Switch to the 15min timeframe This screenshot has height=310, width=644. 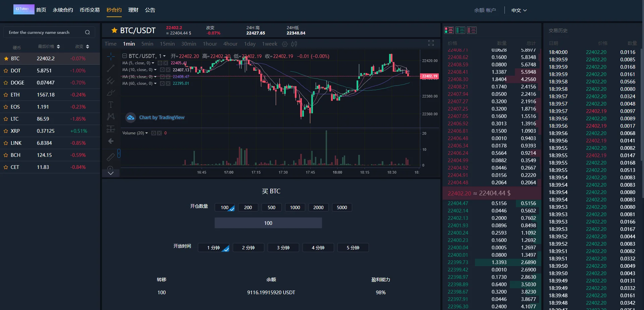coord(167,44)
